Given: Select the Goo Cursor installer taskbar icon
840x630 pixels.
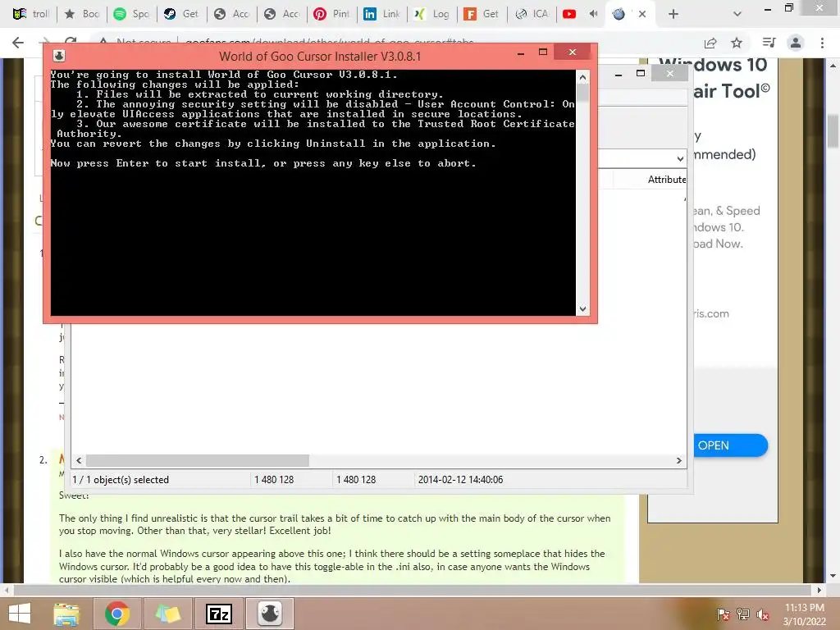Looking at the screenshot, I should tap(269, 614).
